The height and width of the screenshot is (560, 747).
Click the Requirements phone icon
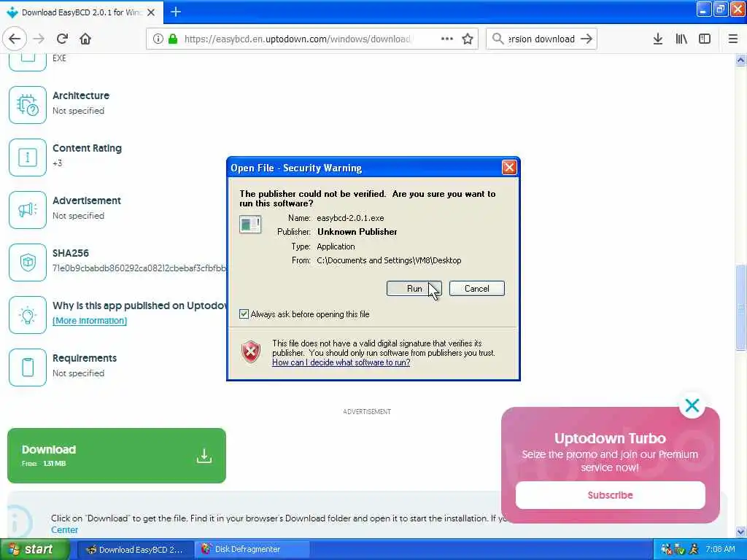[28, 367]
